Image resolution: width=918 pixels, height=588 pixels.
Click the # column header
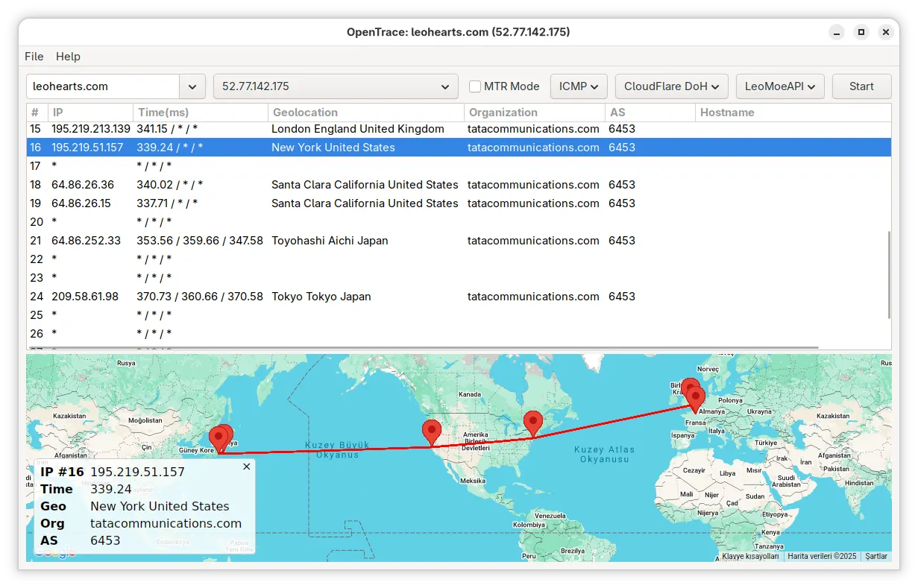37,113
